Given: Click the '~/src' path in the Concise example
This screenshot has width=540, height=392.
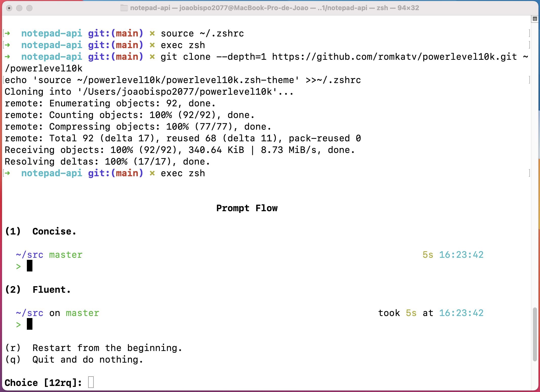Looking at the screenshot, I should tap(29, 255).
